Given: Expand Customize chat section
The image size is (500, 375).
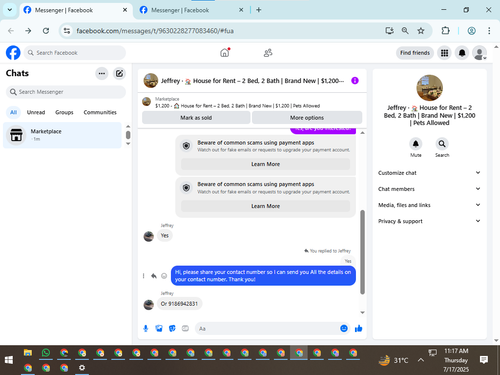Looking at the screenshot, I should pyautogui.click(x=429, y=173).
